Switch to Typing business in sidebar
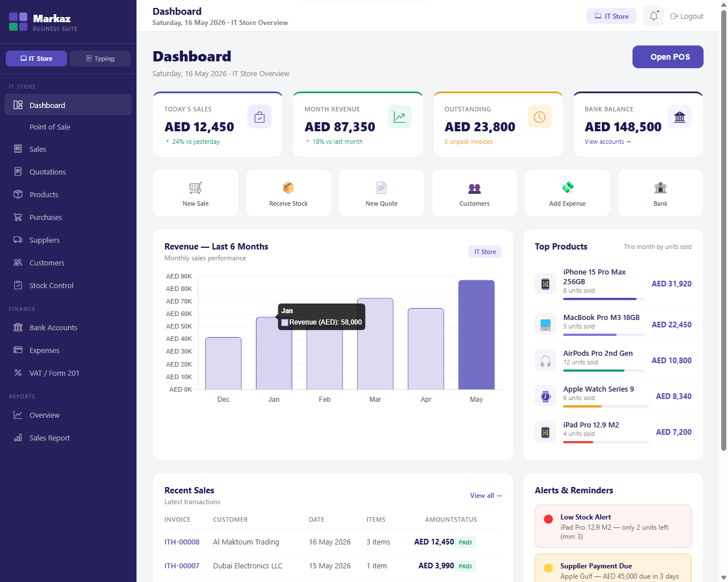 [100, 59]
